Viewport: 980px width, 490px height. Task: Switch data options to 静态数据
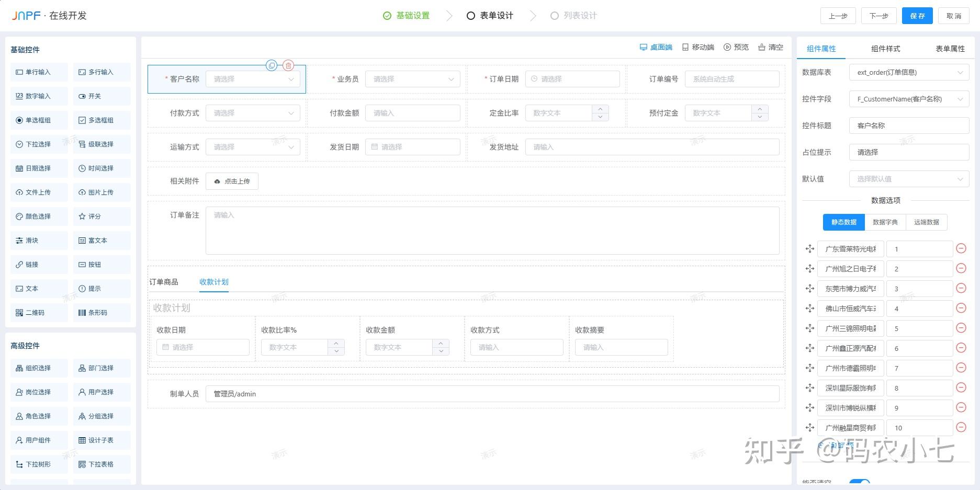[x=844, y=222]
